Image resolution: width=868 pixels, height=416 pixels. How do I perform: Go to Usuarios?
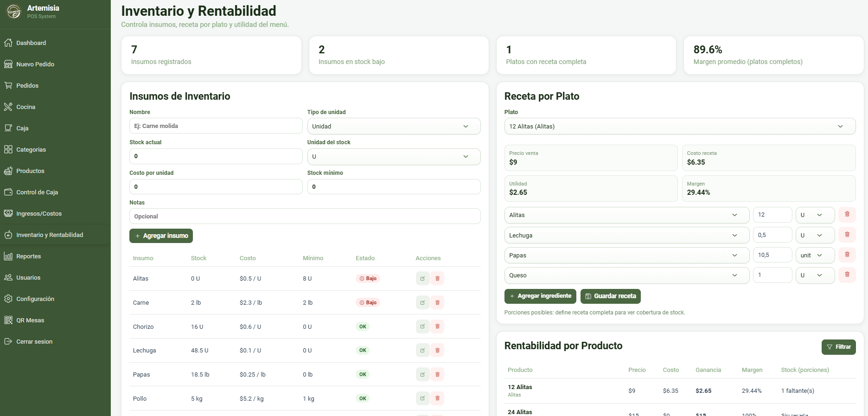click(x=55, y=277)
